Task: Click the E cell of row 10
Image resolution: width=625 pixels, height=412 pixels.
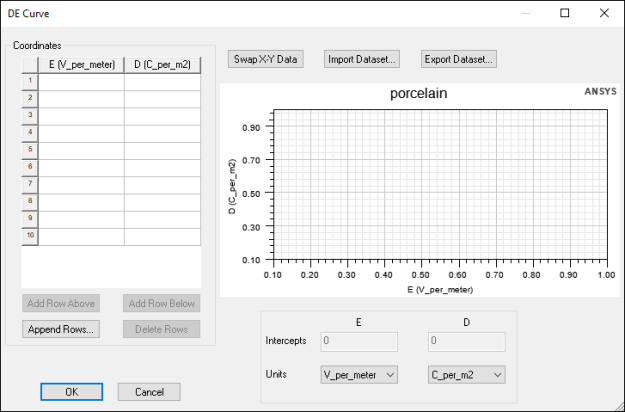Action: point(81,236)
